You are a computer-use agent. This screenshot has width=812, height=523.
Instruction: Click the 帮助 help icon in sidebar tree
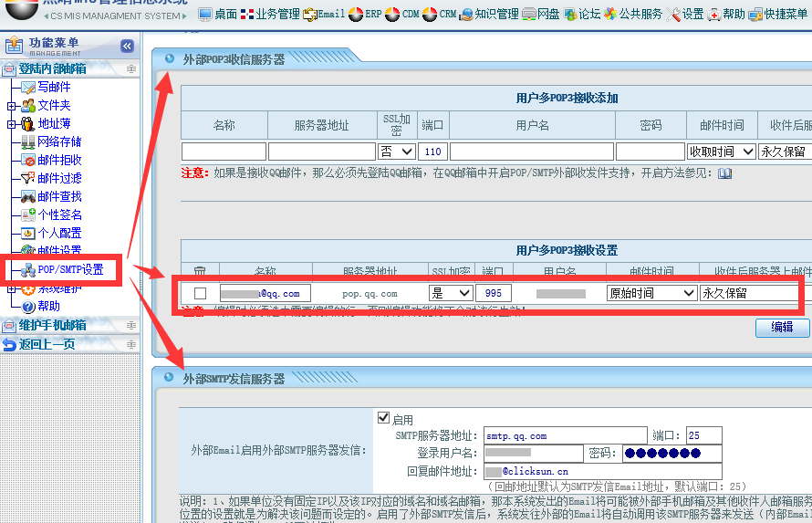pyautogui.click(x=27, y=307)
